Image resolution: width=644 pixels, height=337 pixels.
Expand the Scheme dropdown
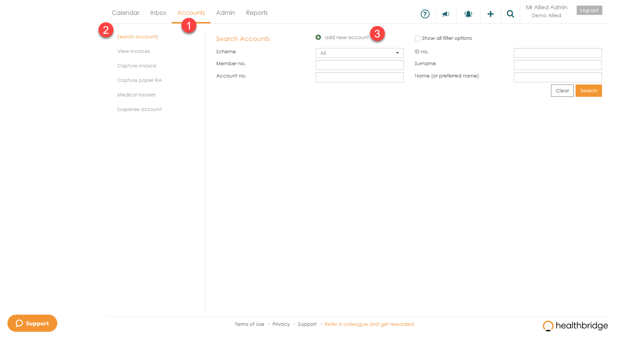click(x=360, y=53)
